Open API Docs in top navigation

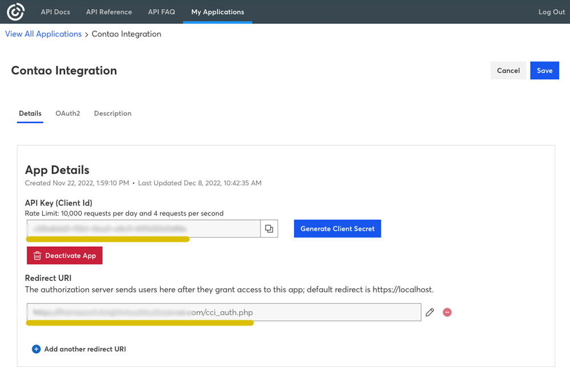tap(55, 12)
